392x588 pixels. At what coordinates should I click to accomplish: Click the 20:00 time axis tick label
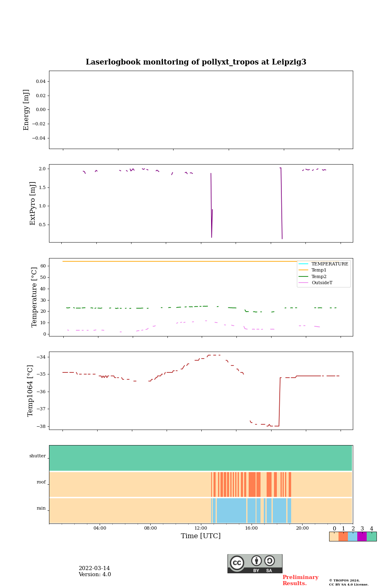pos(302,528)
